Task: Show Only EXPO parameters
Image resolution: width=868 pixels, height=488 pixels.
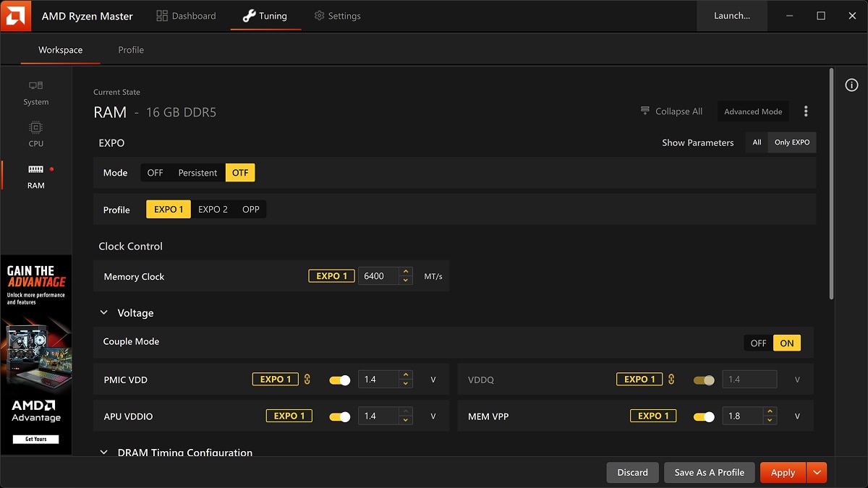Action: pos(792,142)
